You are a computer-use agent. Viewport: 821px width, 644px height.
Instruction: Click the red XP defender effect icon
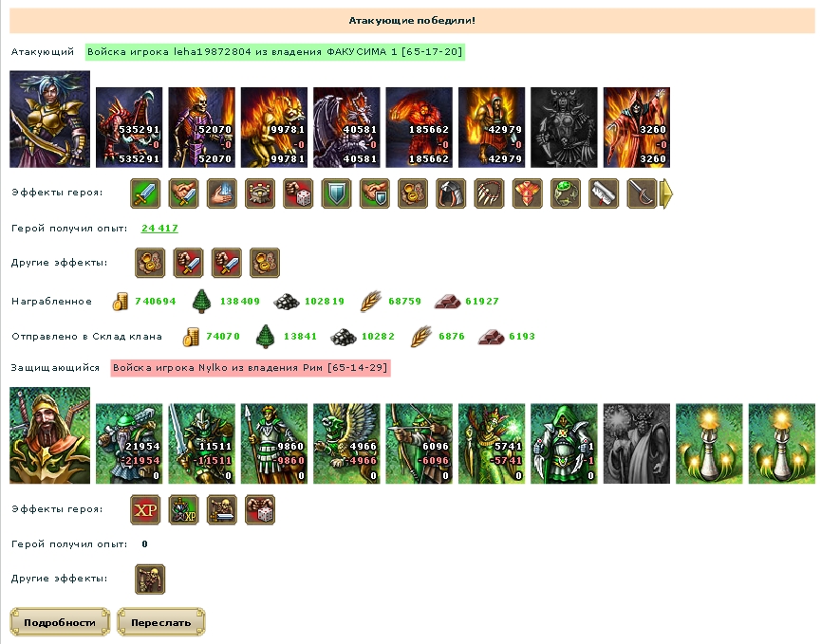click(x=145, y=509)
